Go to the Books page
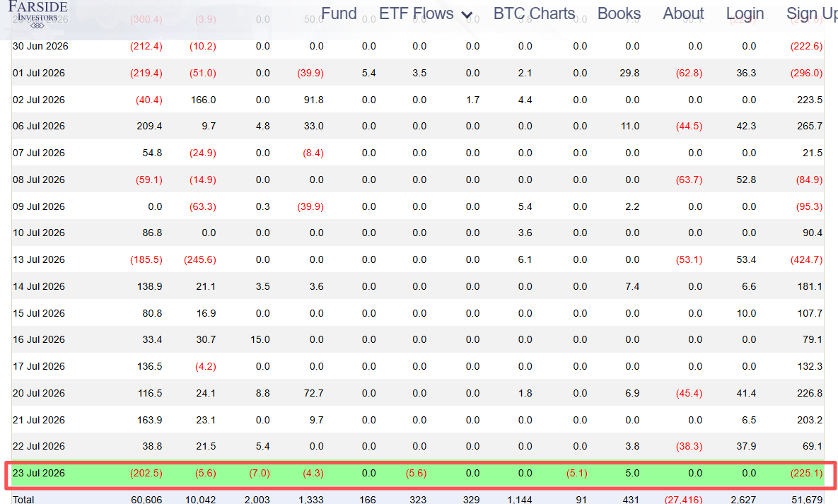Screen dimensions: 838x504 point(619,13)
